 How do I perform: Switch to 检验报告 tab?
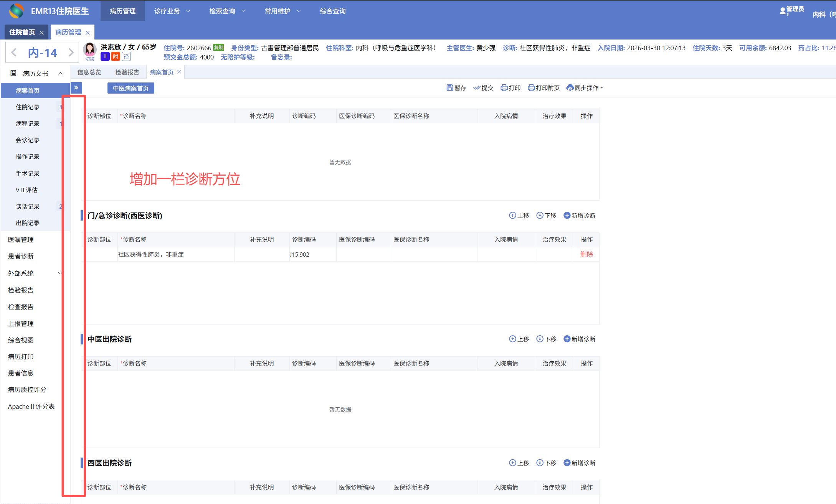pyautogui.click(x=127, y=72)
